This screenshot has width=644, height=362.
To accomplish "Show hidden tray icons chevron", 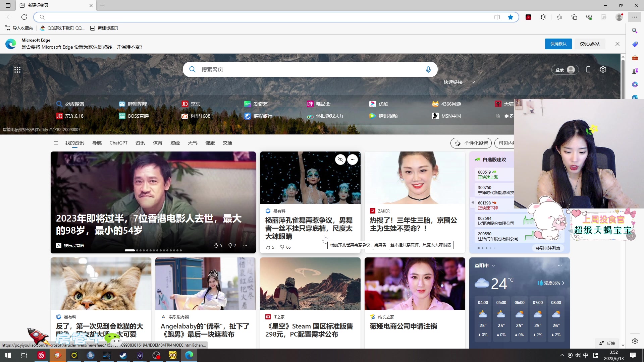I will pos(562,355).
